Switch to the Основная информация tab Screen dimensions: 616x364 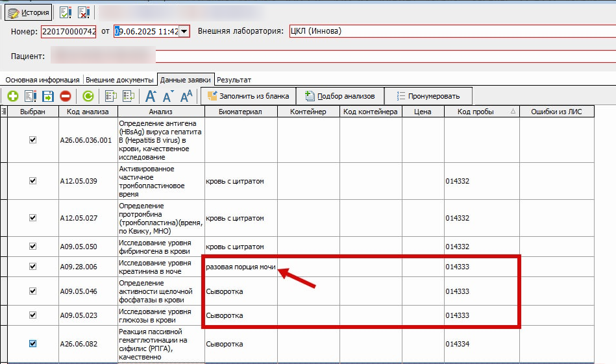coord(42,80)
